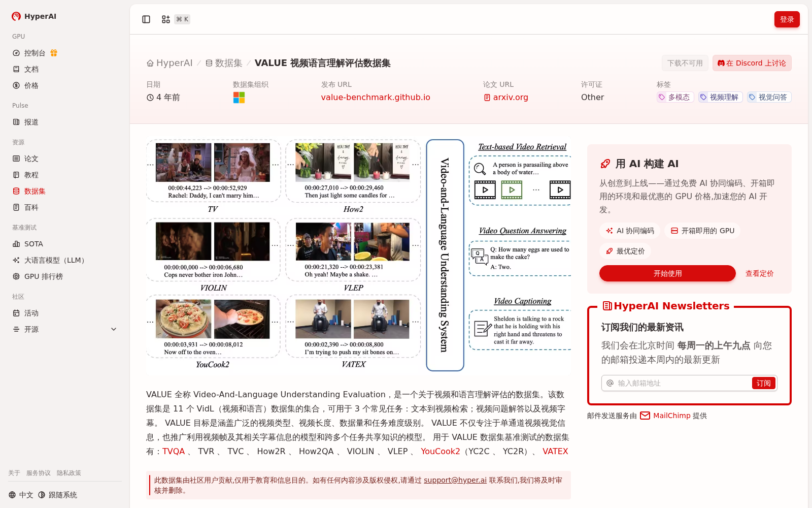812x508 pixels.
Task: Open the 查看定价 link
Action: [759, 273]
